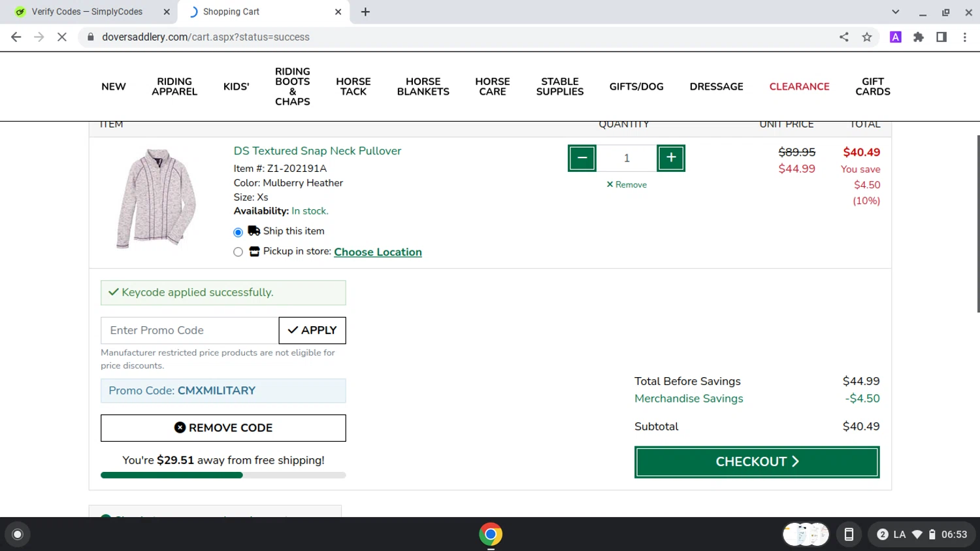Stop loading the page

[62, 37]
